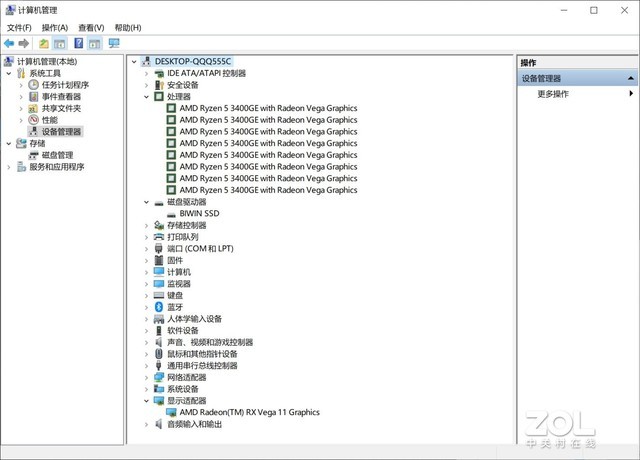Open the 操作(A) menu

point(55,27)
